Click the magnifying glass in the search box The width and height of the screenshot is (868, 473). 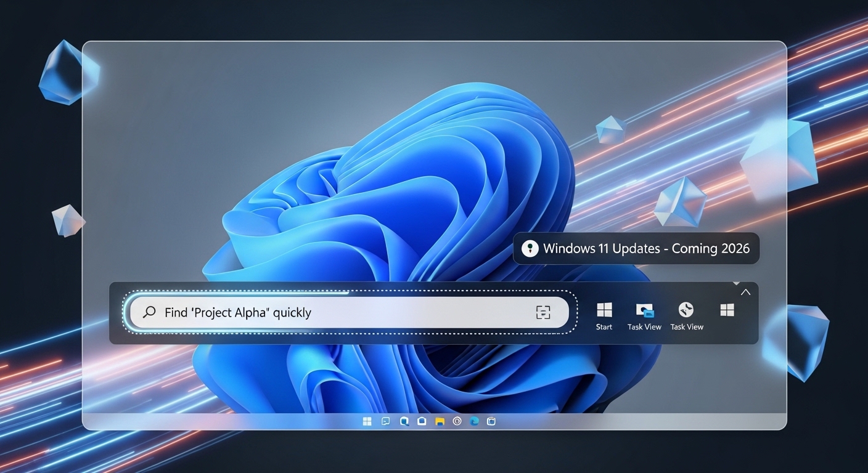coord(149,312)
